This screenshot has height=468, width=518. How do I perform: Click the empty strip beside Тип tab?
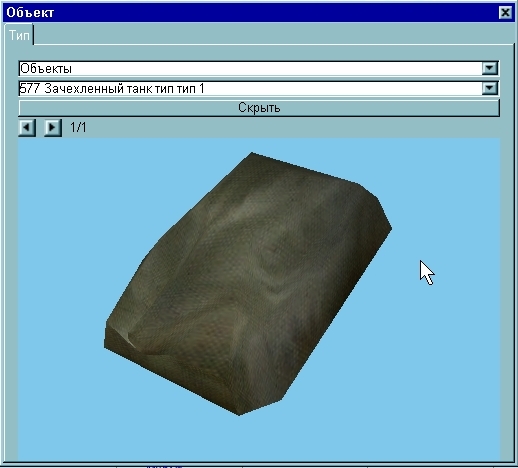(273, 33)
